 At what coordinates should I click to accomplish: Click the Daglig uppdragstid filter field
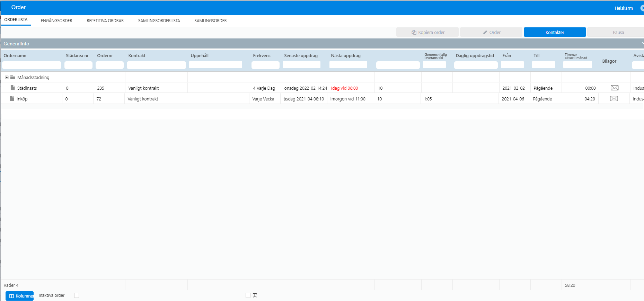tap(476, 65)
